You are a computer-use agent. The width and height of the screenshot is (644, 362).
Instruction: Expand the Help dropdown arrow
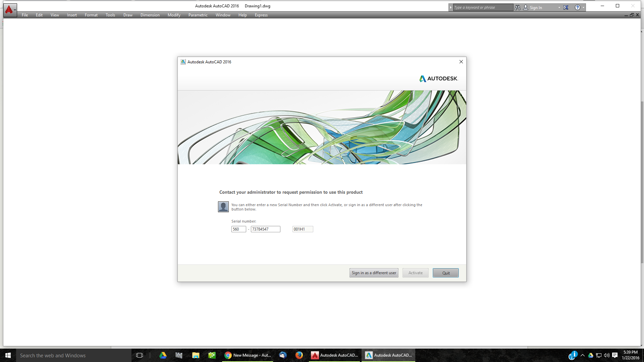pos(583,7)
